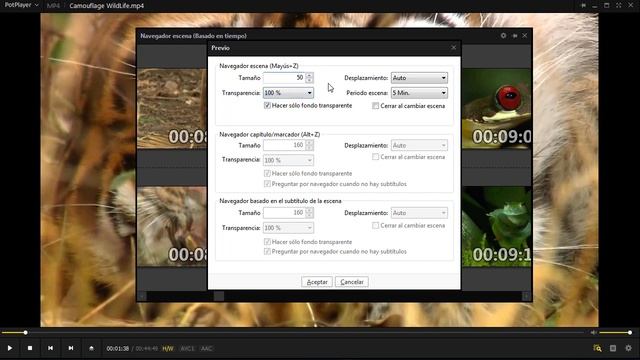This screenshot has height=360, width=640.
Task: Focus Tamaño field in subtítulo de la escena section
Action: pos(284,213)
